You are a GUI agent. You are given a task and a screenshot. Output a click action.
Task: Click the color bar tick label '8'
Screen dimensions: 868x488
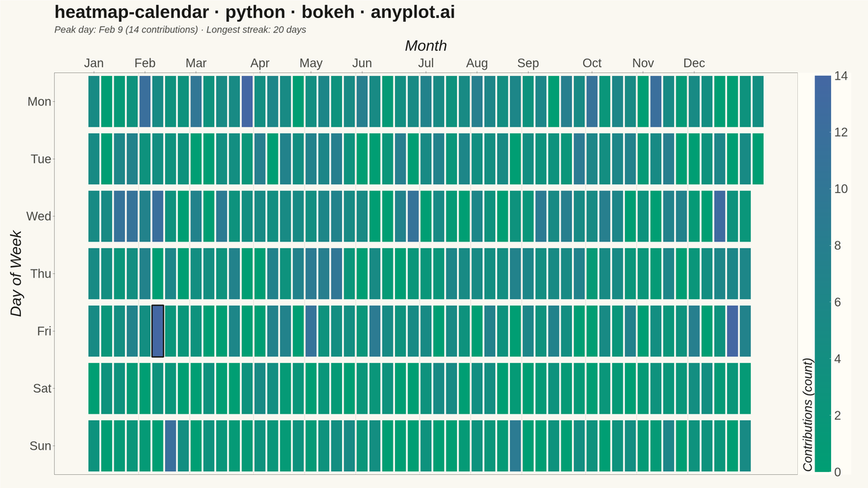[x=838, y=246]
